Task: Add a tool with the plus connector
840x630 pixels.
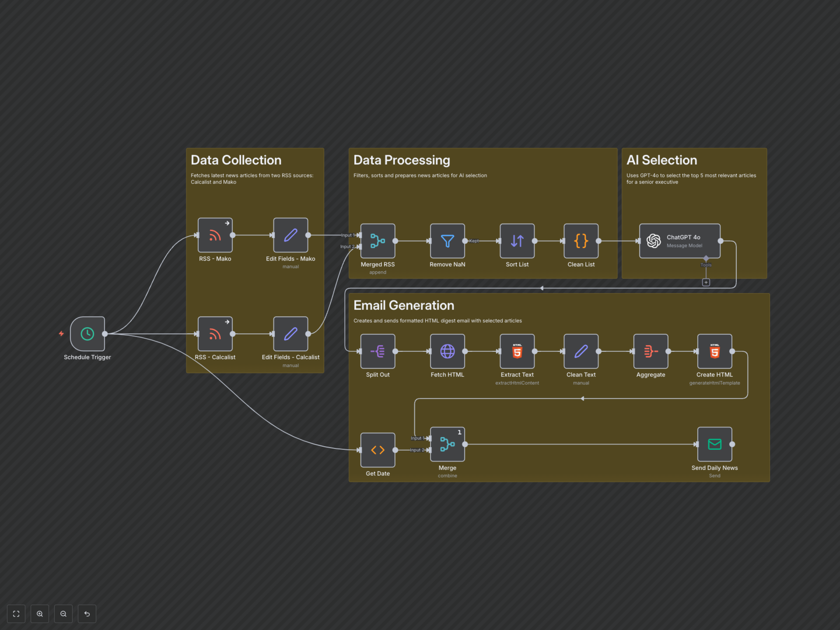Action: pos(706,283)
